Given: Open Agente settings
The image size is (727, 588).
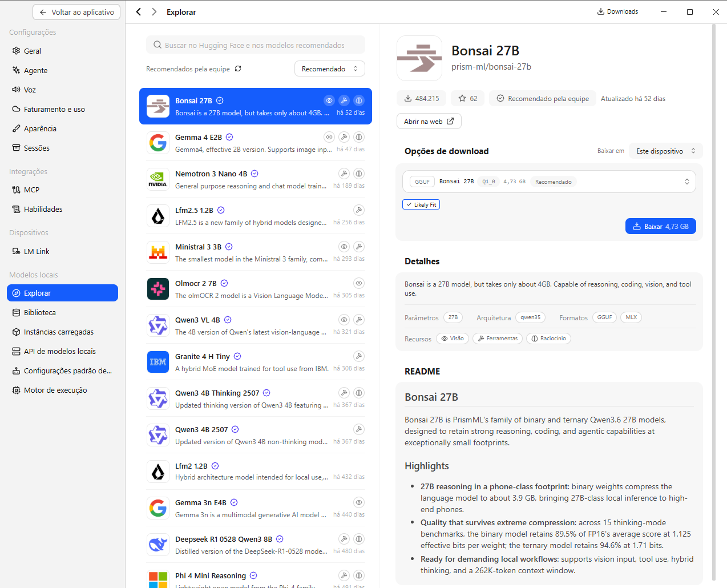Looking at the screenshot, I should click(63, 70).
